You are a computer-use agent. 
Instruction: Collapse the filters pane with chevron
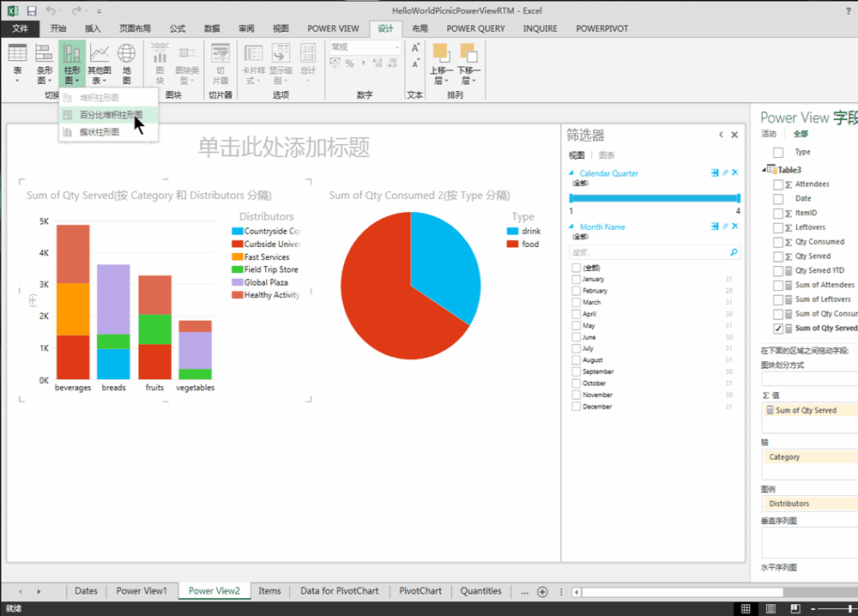722,135
